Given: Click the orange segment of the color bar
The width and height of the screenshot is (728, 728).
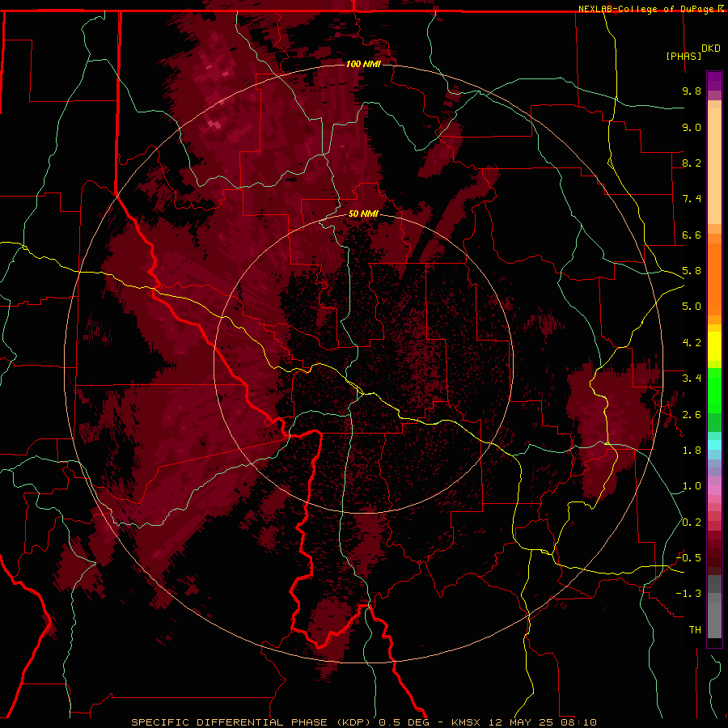Looking at the screenshot, I should (714, 278).
